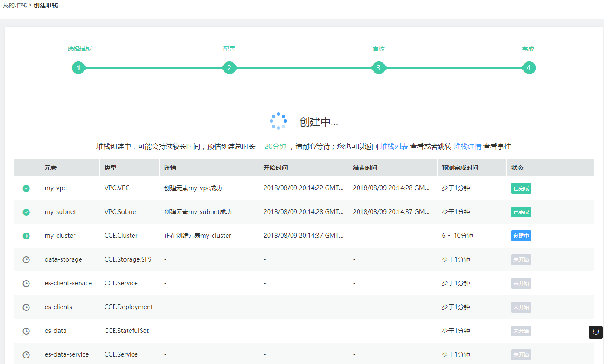Click the 已完成 status badge for my-subnet

click(x=521, y=212)
